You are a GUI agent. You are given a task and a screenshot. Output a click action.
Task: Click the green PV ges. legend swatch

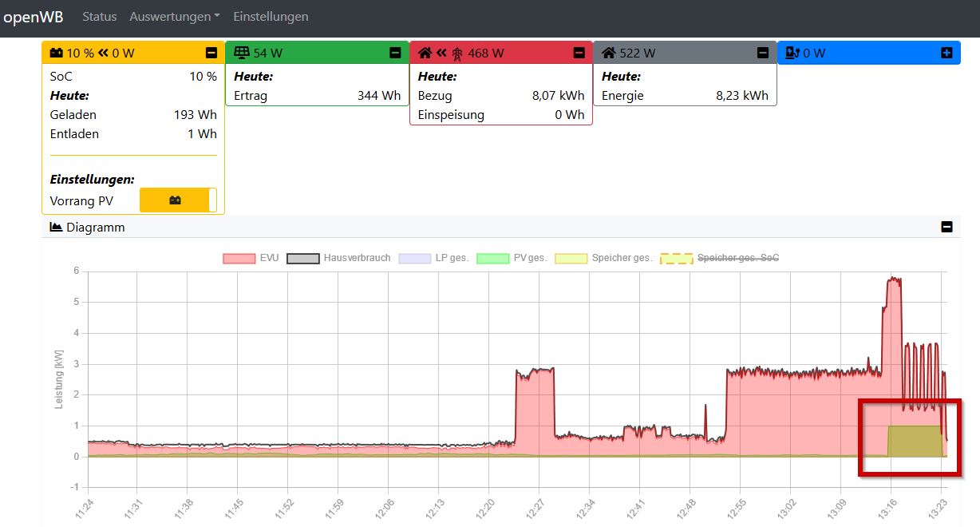click(x=492, y=258)
